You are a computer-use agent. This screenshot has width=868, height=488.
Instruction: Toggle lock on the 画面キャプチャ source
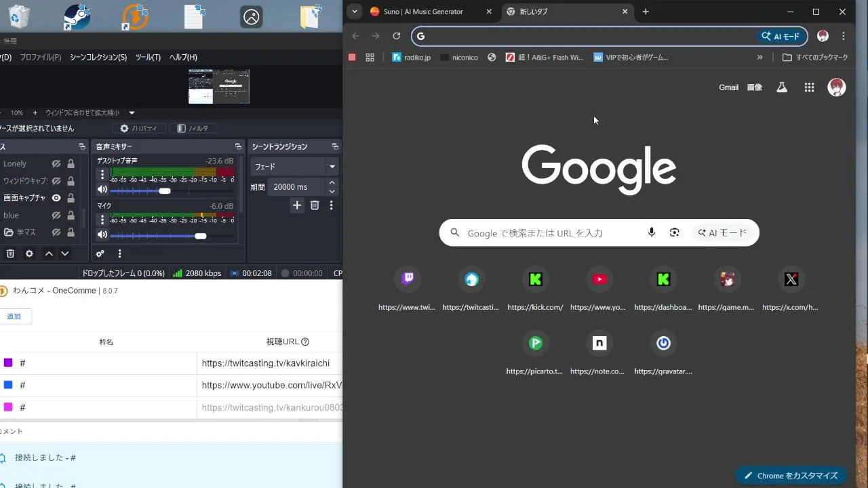(x=71, y=198)
